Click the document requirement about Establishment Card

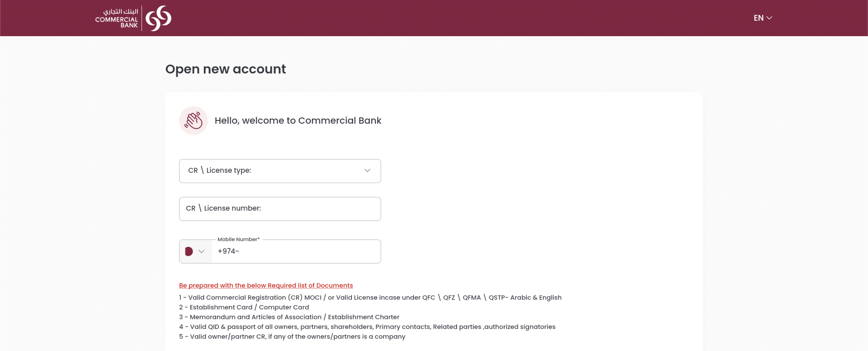click(x=244, y=307)
